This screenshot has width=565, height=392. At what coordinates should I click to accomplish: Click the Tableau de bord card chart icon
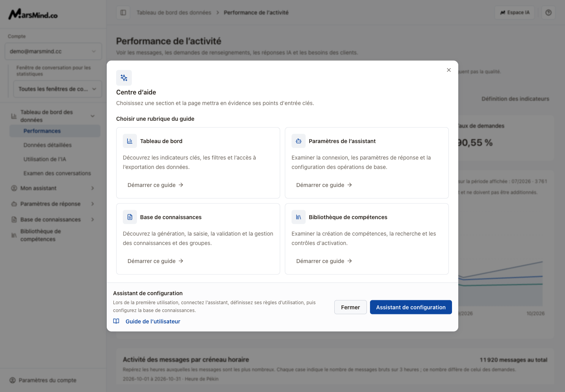tap(130, 141)
